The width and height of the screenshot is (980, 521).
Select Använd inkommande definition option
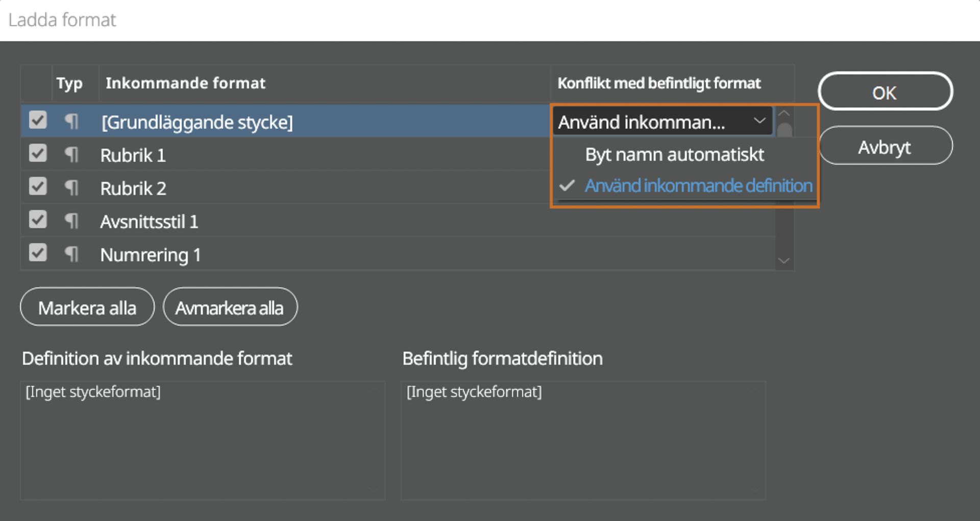click(x=698, y=186)
